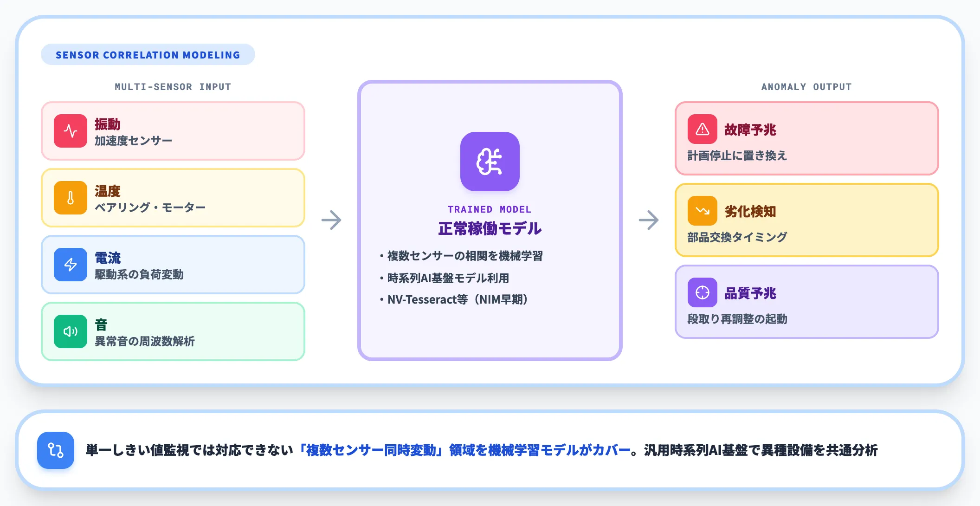This screenshot has height=506, width=980.
Task: Click the MULTI-SENSOR INPUT column label
Action: [173, 87]
